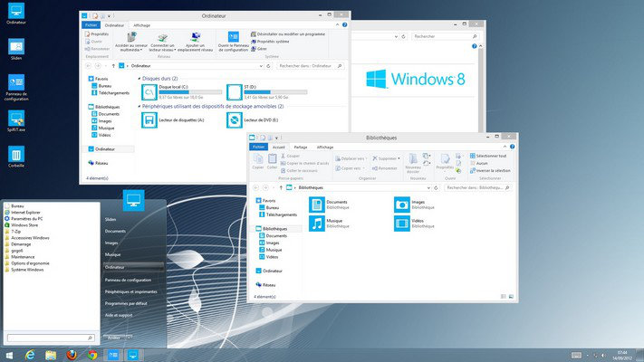Viewport: 644px width, 362px height.
Task: Click Sélectionner tout in Bibliothèques
Action: coord(488,156)
